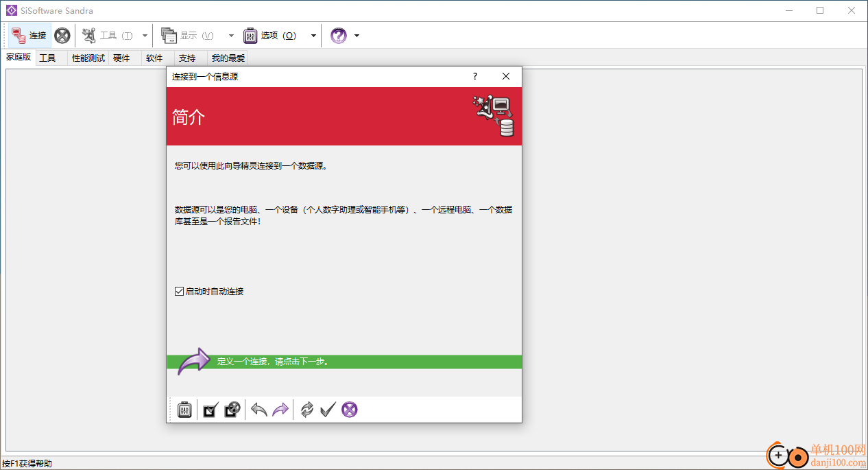Switch to the 家庭版 tab
Screen dimensions: 868x470
point(19,58)
